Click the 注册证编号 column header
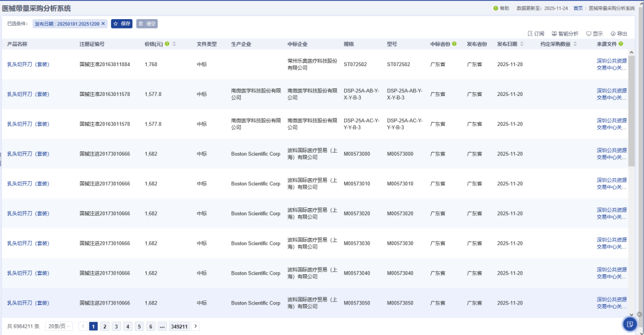The height and width of the screenshot is (335, 644). pyautogui.click(x=92, y=44)
